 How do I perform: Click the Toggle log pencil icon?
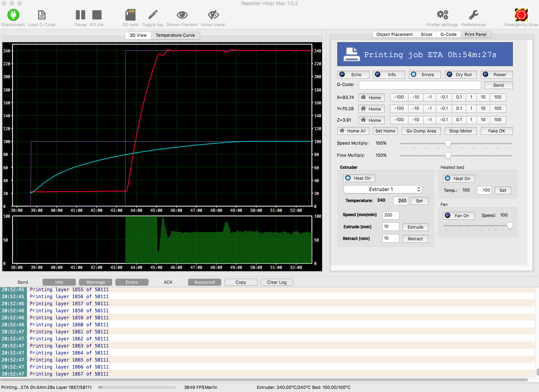152,15
